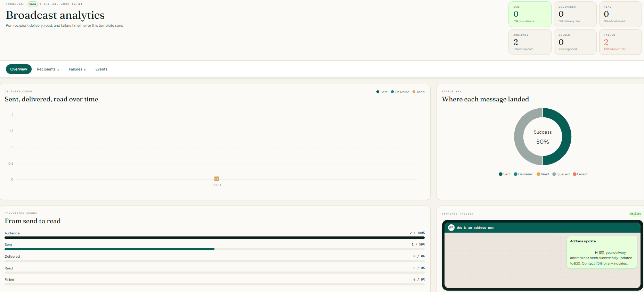The image size is (644, 292).
Task: Click the Address update message bubble
Action: [x=602, y=252]
